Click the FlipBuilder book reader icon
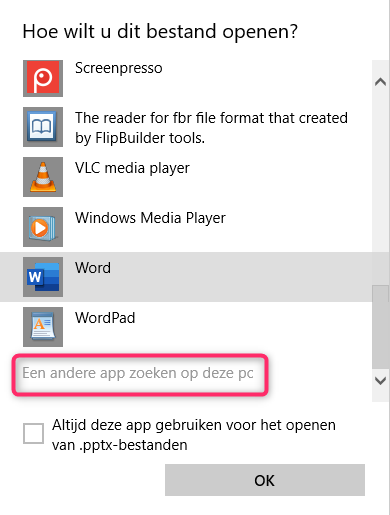Image resolution: width=390 pixels, height=515 pixels. pos(43,127)
